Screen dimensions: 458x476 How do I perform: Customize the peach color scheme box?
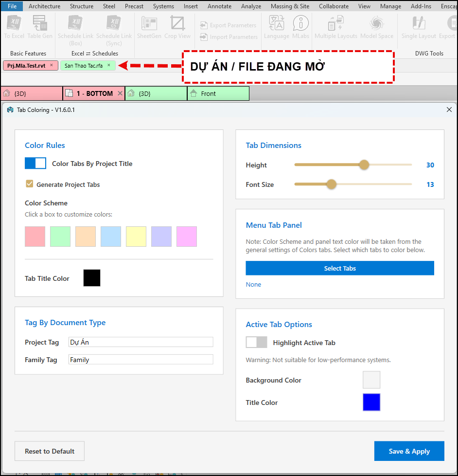[x=86, y=237]
